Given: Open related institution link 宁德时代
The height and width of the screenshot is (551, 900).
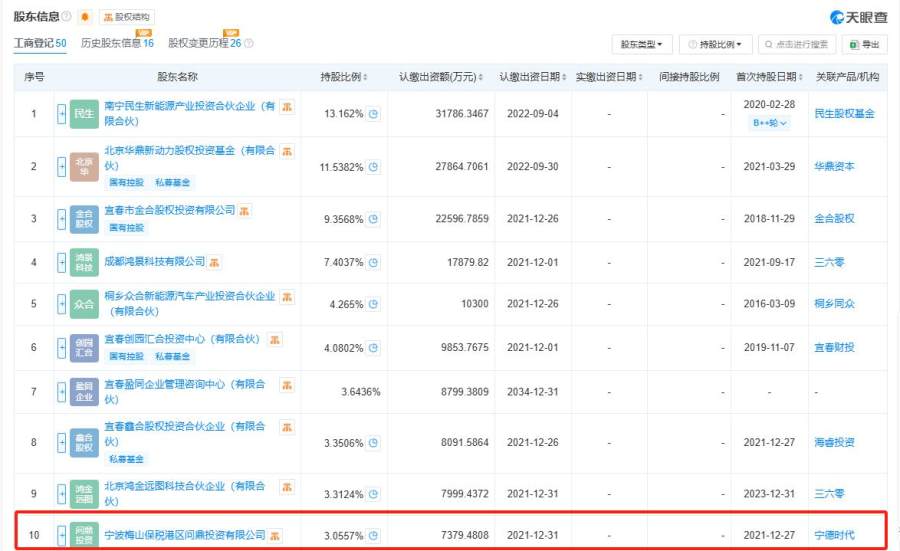Looking at the screenshot, I should click(834, 536).
